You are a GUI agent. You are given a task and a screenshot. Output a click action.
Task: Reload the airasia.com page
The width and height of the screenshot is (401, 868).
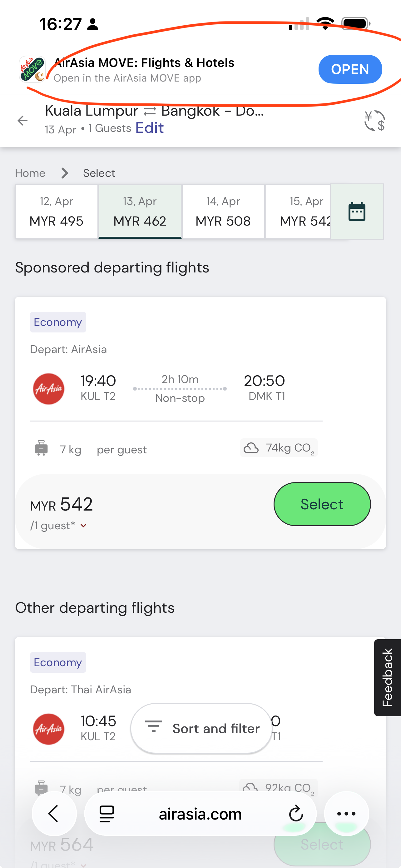pyautogui.click(x=296, y=814)
